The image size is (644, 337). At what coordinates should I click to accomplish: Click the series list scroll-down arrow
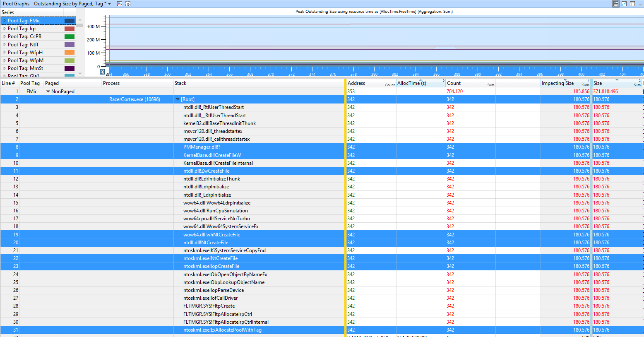[x=80, y=73]
